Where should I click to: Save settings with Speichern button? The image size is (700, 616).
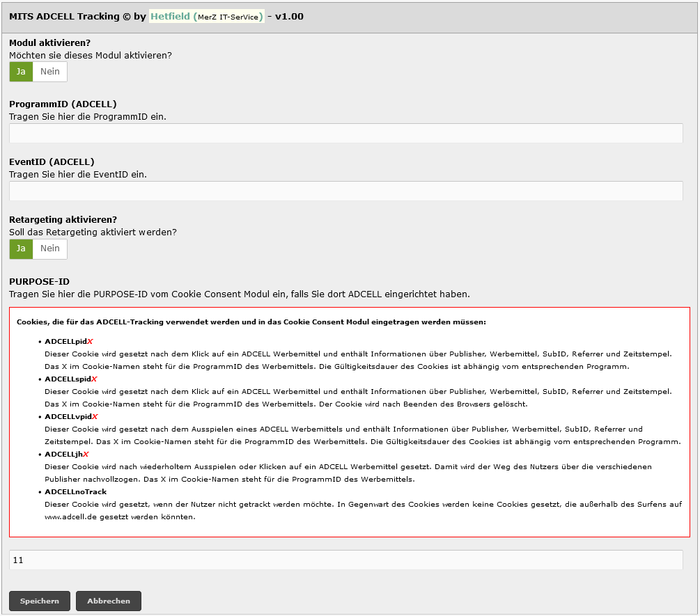coord(40,601)
